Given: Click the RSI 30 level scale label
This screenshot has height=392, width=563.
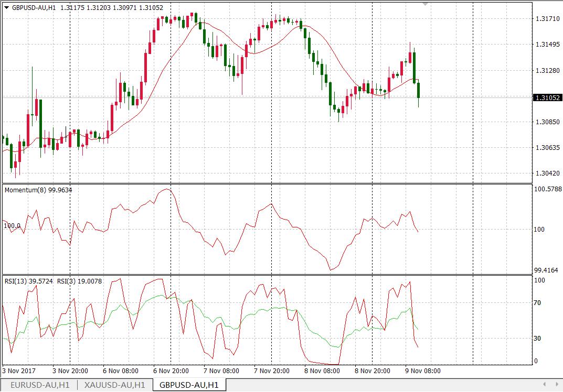Looking at the screenshot, I should point(537,338).
